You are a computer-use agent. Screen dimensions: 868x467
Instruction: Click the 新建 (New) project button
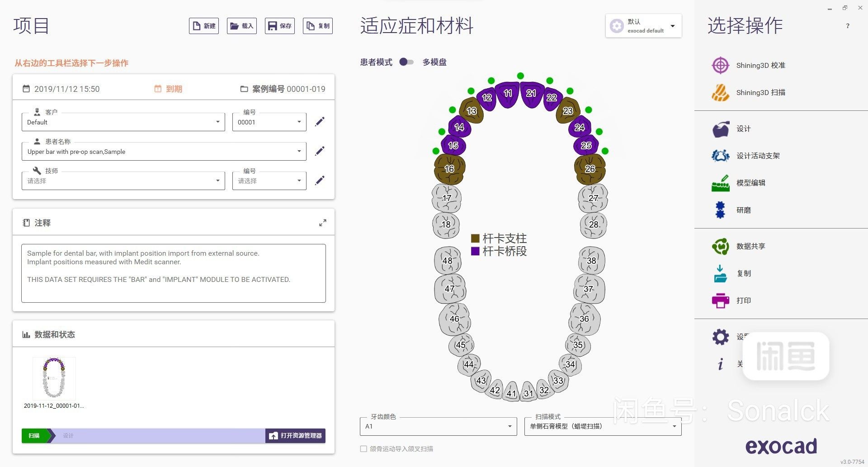click(204, 26)
